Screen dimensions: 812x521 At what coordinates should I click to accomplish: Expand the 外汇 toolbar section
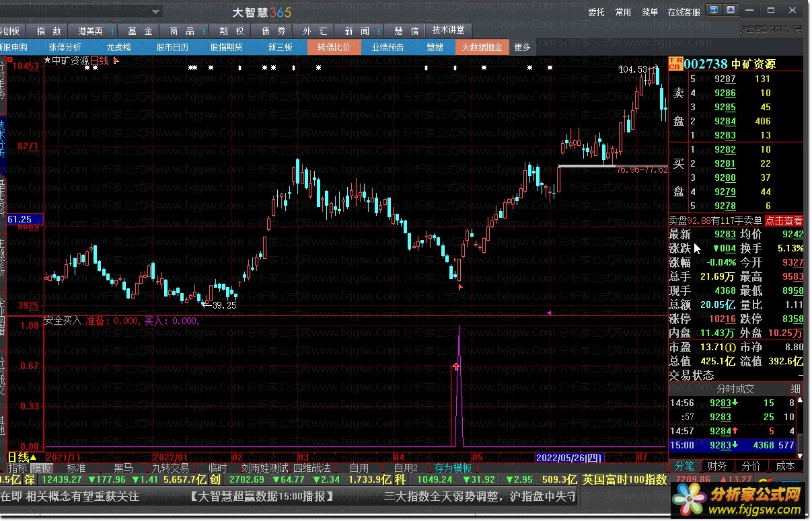[315, 31]
